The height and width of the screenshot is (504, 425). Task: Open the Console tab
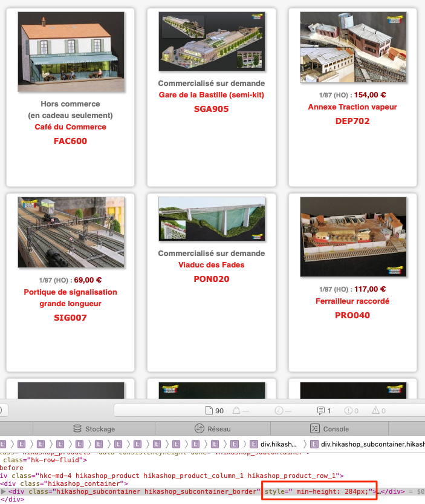pos(329,429)
